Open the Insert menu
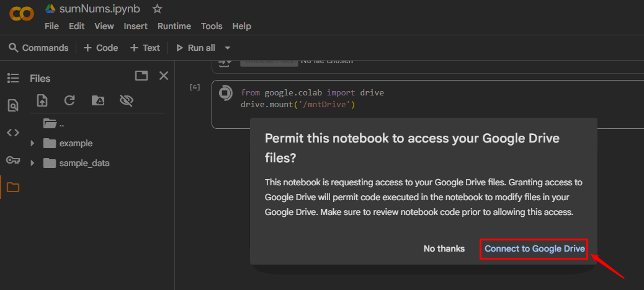The image size is (644, 290). coord(135,26)
